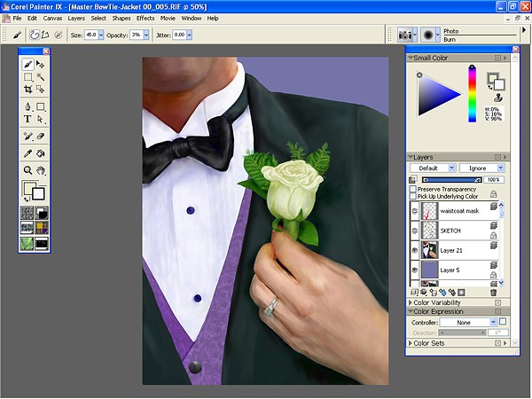Open the Controller dropdown set to None

[468, 322]
